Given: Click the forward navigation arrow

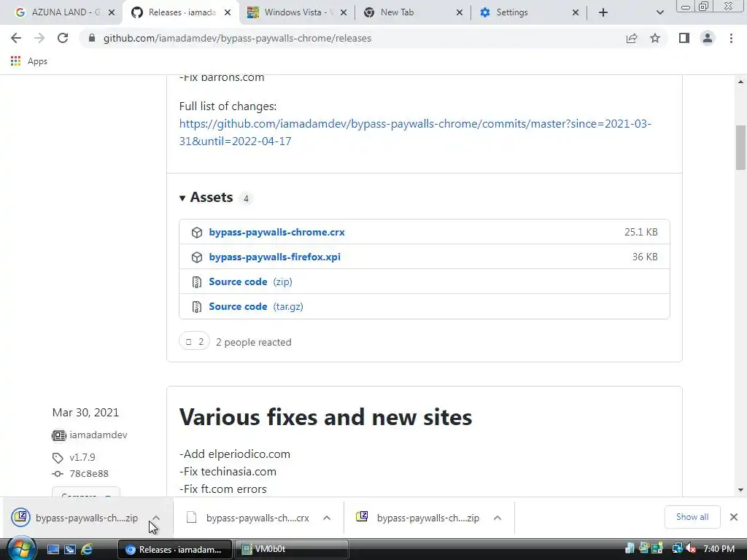Looking at the screenshot, I should point(39,38).
